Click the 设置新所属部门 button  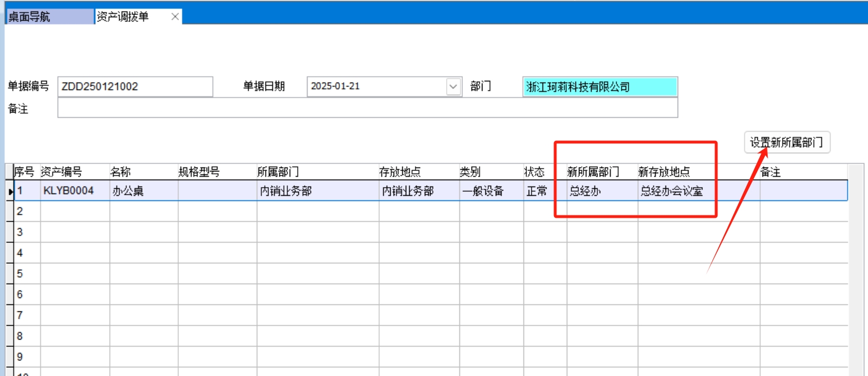point(787,142)
